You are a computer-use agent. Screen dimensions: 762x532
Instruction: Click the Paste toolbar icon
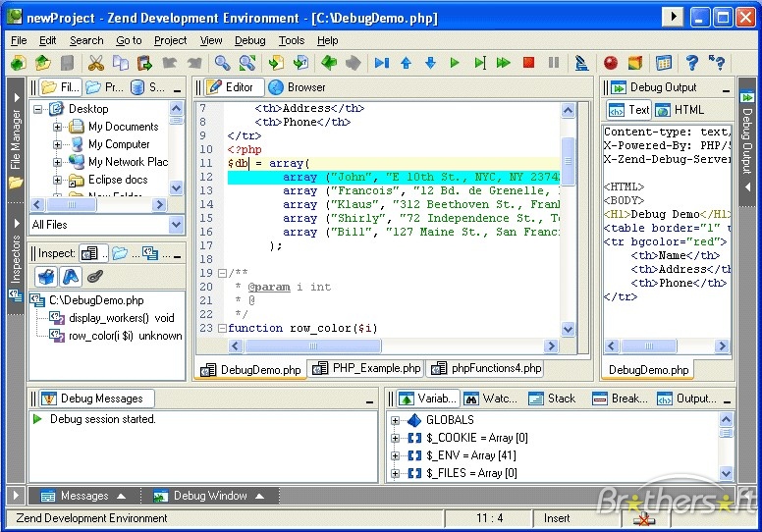pyautogui.click(x=144, y=63)
